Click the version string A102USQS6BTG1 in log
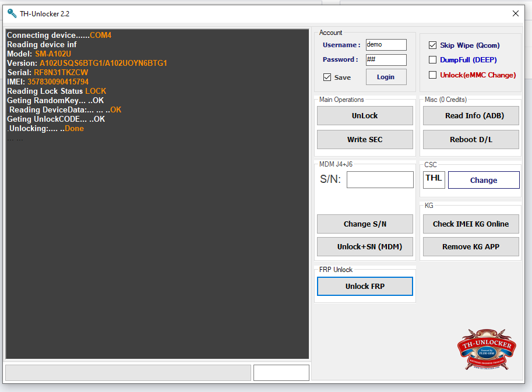532x392 pixels. [x=71, y=63]
